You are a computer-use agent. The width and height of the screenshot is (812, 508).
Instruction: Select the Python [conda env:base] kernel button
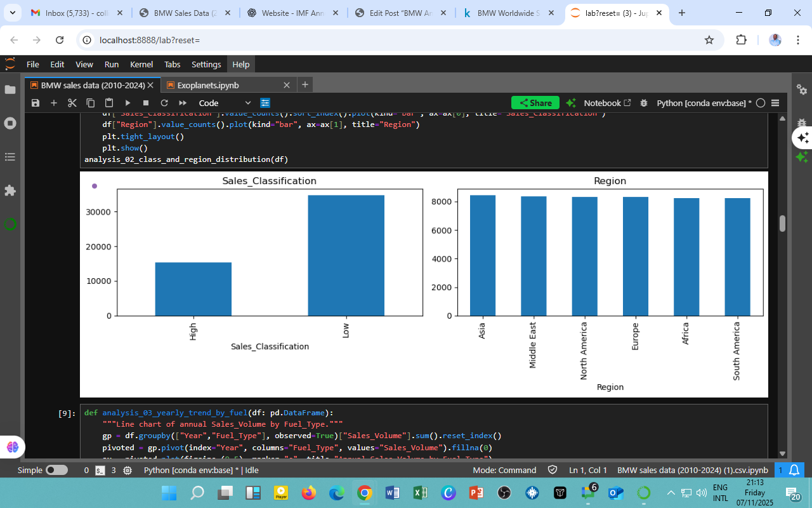click(x=704, y=103)
